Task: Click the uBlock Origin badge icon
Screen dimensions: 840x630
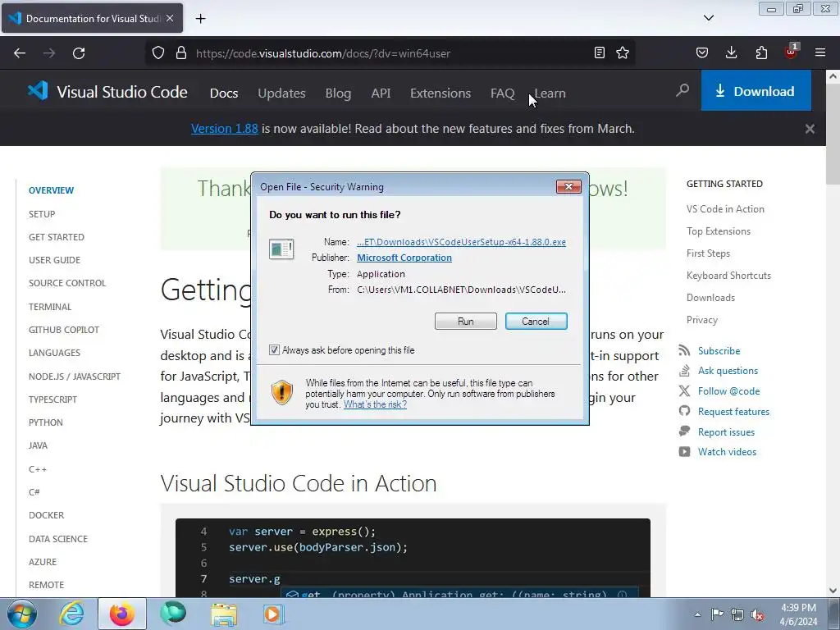Action: tap(791, 52)
